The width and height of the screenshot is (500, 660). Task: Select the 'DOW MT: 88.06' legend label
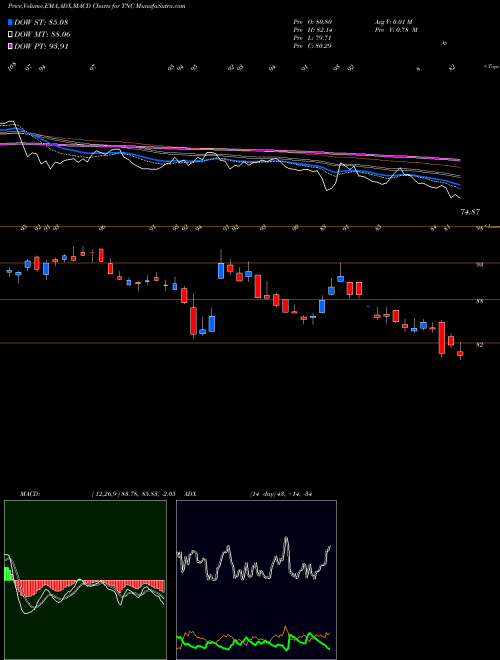42,35
